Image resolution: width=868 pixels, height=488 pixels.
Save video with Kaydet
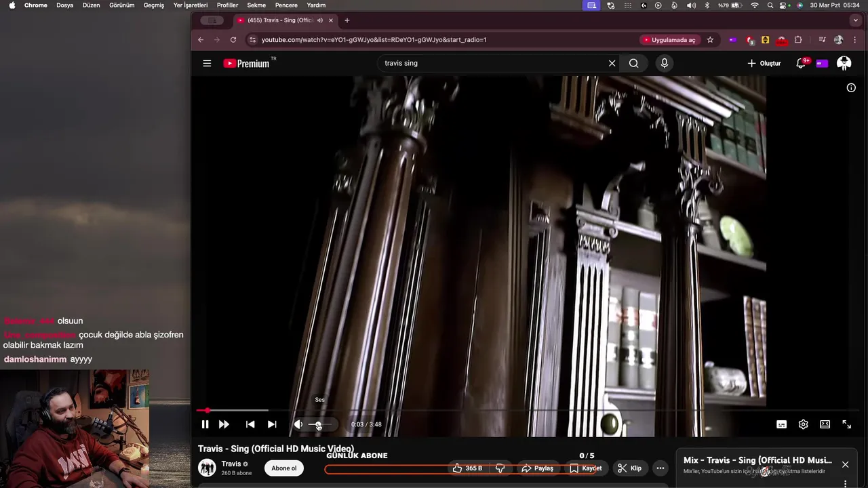(586, 468)
